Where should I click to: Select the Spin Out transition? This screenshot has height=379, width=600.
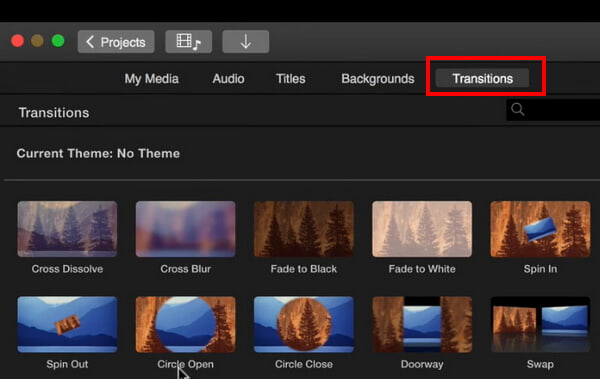click(67, 324)
